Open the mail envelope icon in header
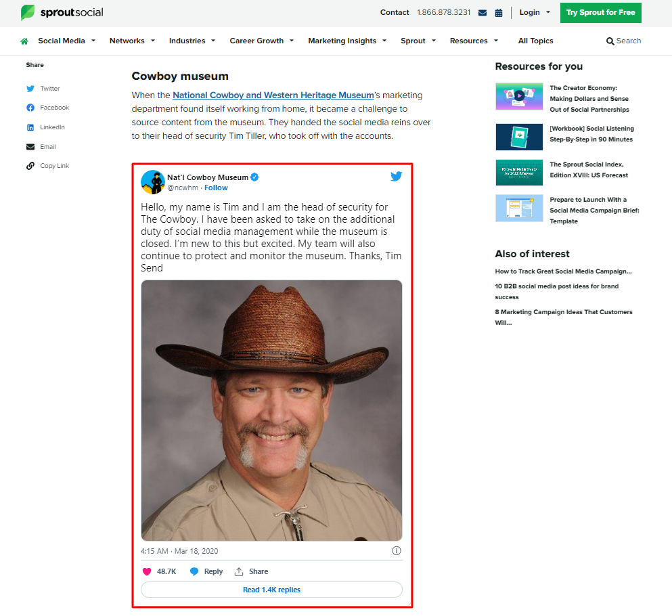 click(482, 13)
